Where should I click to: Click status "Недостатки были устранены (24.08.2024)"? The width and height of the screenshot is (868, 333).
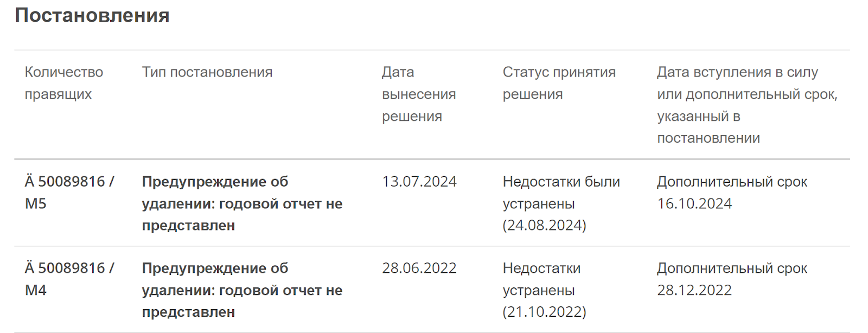pos(561,203)
